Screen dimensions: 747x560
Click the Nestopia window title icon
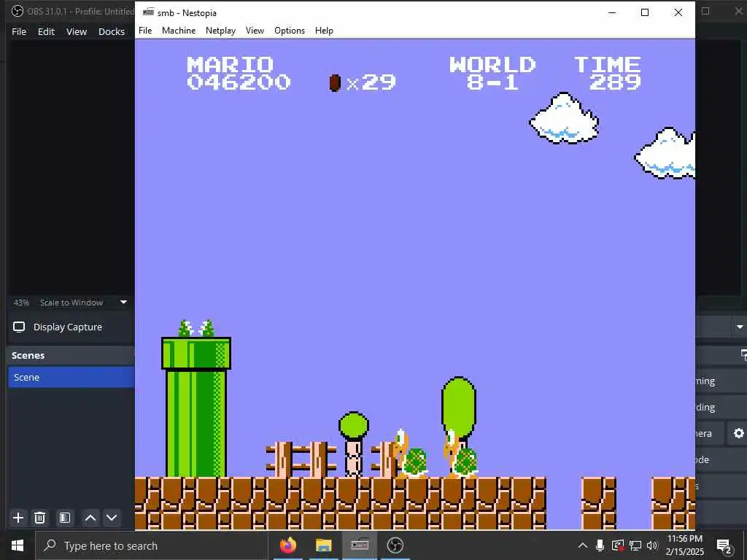click(x=148, y=12)
